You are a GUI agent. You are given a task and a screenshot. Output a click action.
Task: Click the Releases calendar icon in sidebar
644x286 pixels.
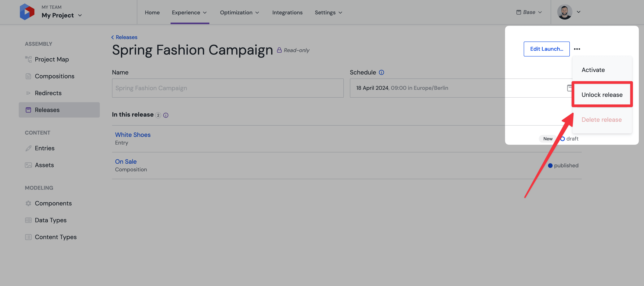28,110
